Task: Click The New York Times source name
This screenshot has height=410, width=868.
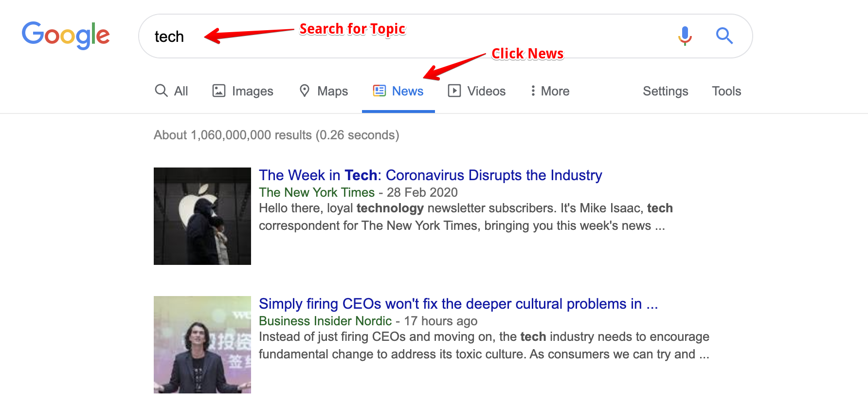Action: pos(317,192)
